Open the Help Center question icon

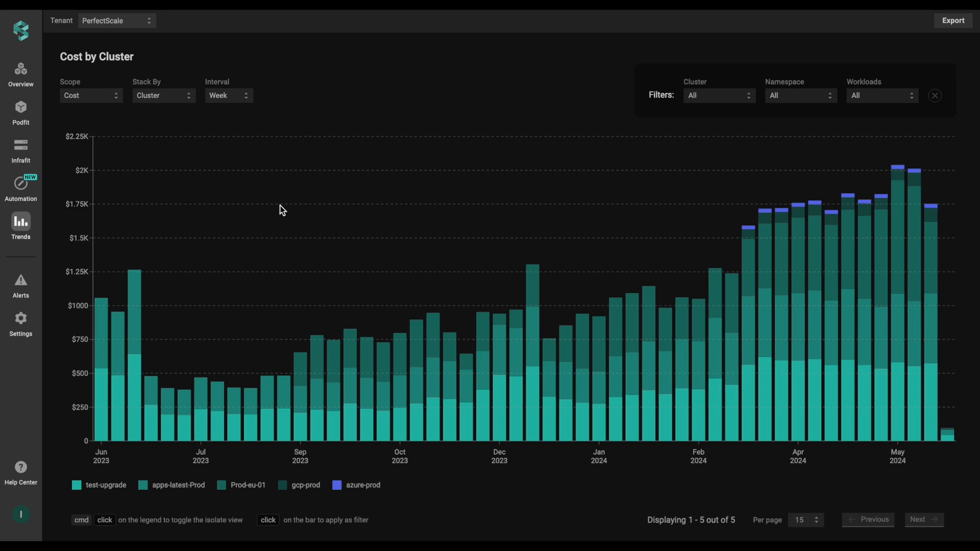pos(21,467)
